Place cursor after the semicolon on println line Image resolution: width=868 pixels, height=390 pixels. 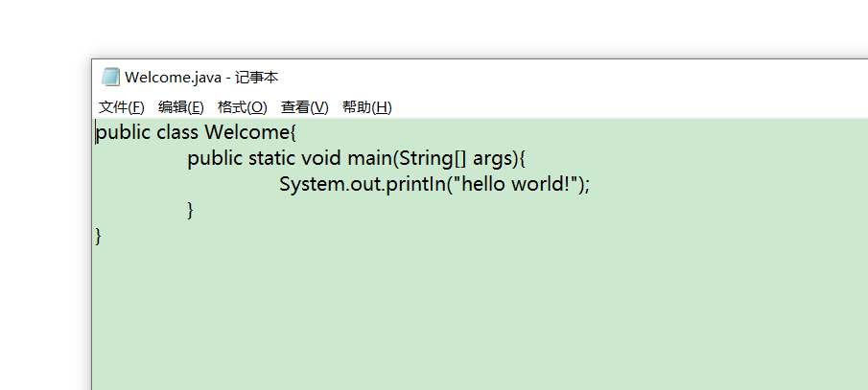coord(591,184)
